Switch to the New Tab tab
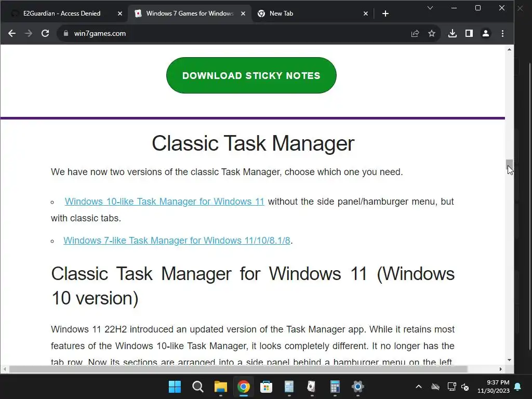The image size is (532, 399). point(281,14)
